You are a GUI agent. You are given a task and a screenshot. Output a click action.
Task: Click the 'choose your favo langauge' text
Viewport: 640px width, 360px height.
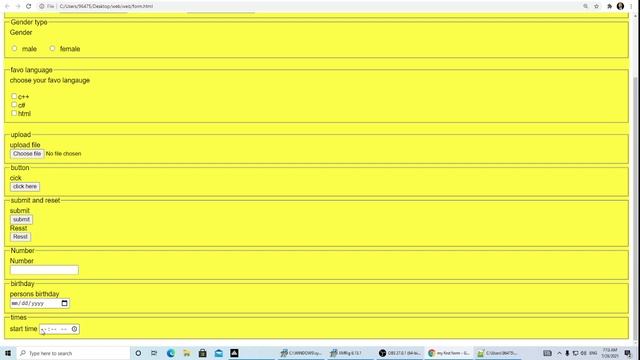(x=50, y=80)
